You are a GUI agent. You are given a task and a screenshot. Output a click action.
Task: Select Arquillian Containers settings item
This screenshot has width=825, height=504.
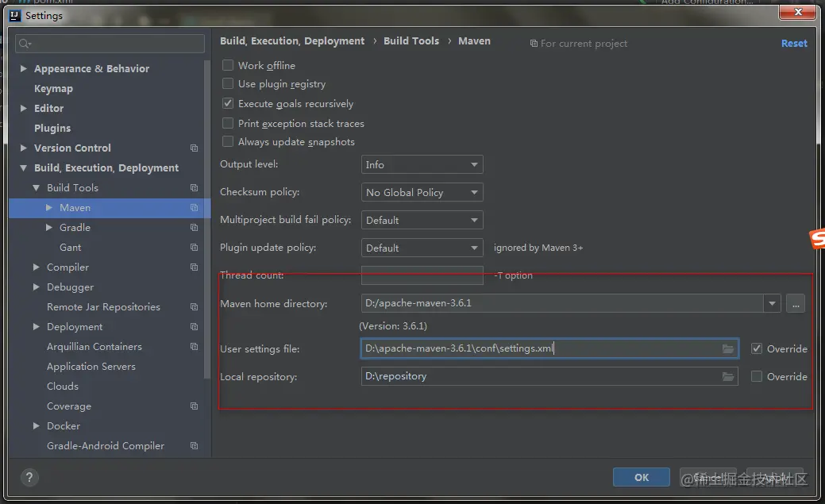tap(94, 347)
